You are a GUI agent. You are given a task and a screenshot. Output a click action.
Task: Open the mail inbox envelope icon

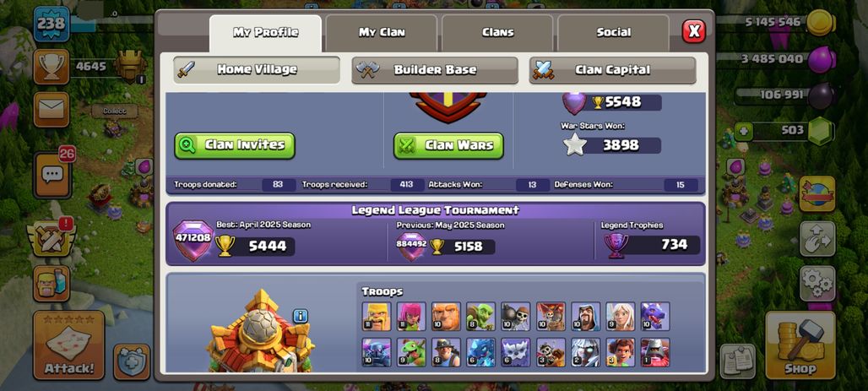click(52, 109)
